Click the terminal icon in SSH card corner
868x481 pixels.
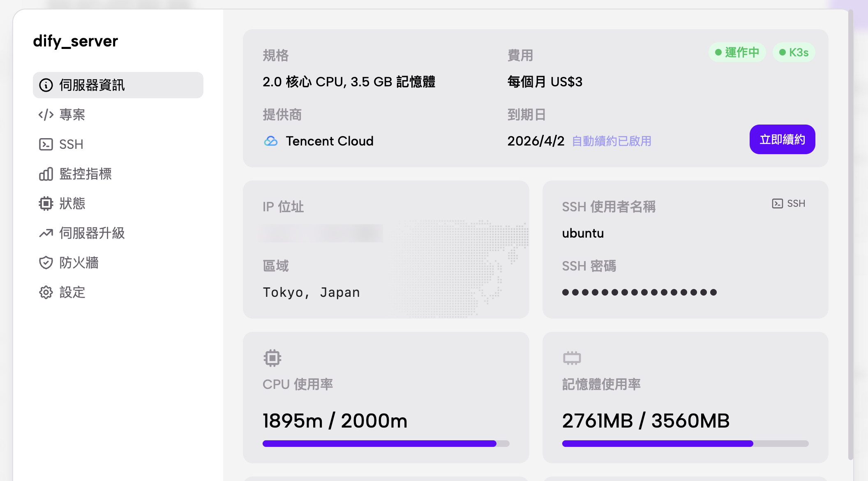778,203
